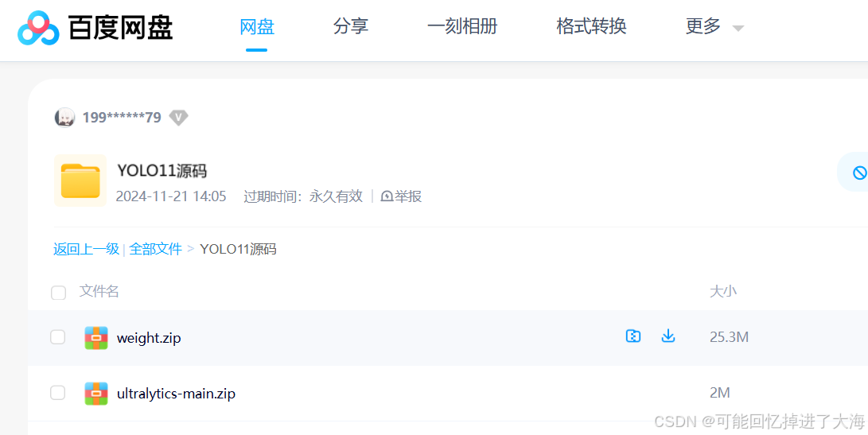
Task: Check the box for ultralytics-main.zip
Action: tap(58, 393)
